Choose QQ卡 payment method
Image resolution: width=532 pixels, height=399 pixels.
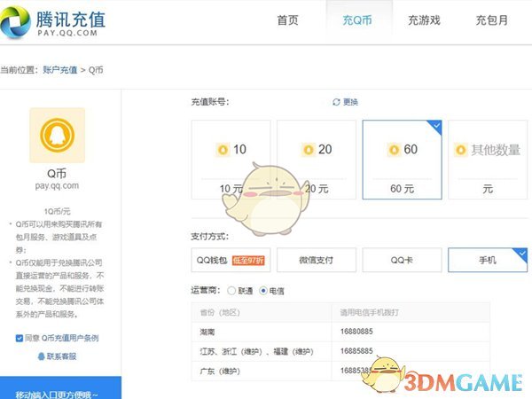(402, 260)
